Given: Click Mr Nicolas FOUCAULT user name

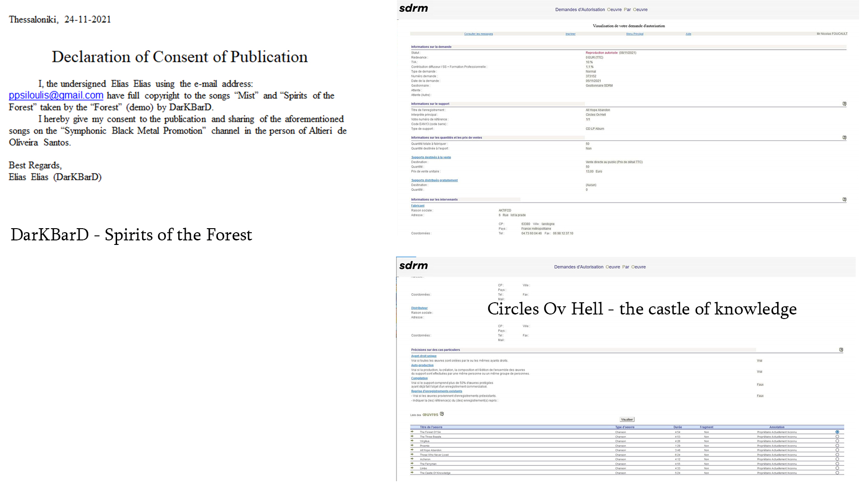Looking at the screenshot, I should (832, 34).
